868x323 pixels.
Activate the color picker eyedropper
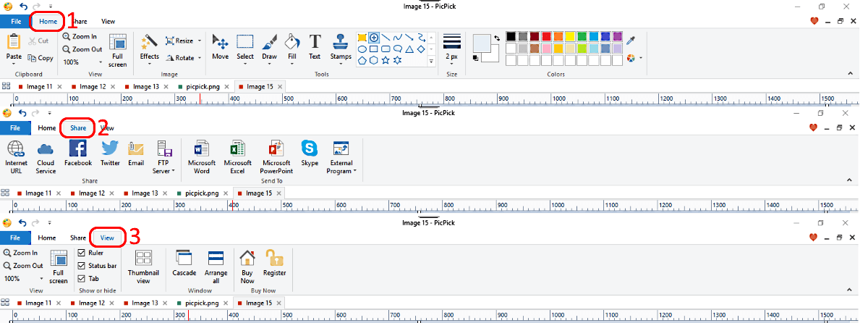click(x=630, y=40)
